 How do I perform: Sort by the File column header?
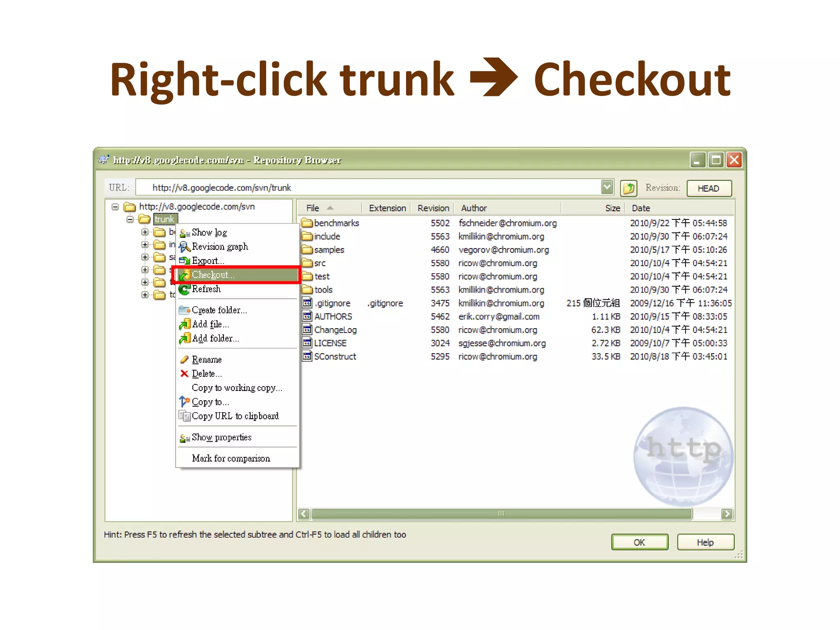point(330,208)
